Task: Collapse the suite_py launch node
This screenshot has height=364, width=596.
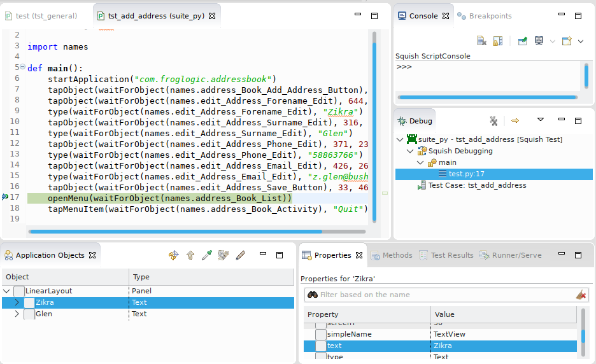Action: (400, 139)
